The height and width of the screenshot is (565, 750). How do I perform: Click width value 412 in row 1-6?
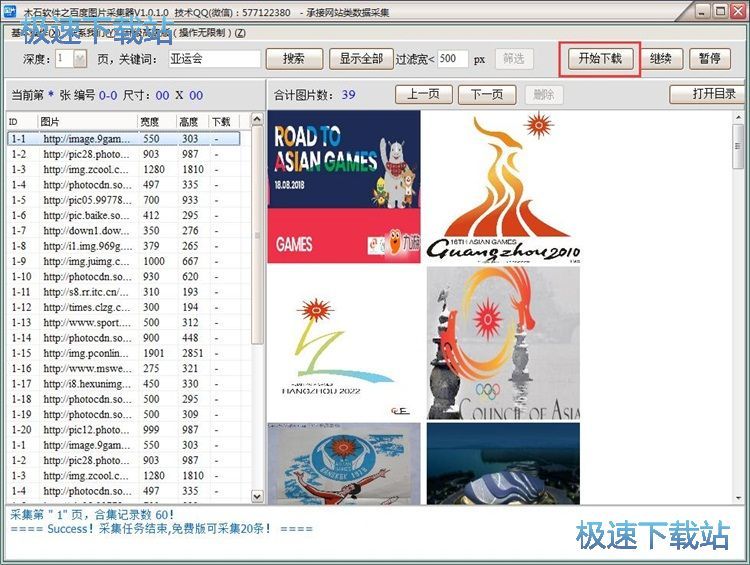(x=151, y=215)
